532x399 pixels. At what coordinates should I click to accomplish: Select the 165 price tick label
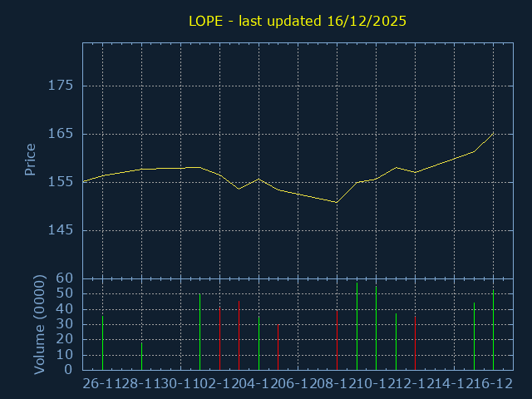(x=61, y=134)
